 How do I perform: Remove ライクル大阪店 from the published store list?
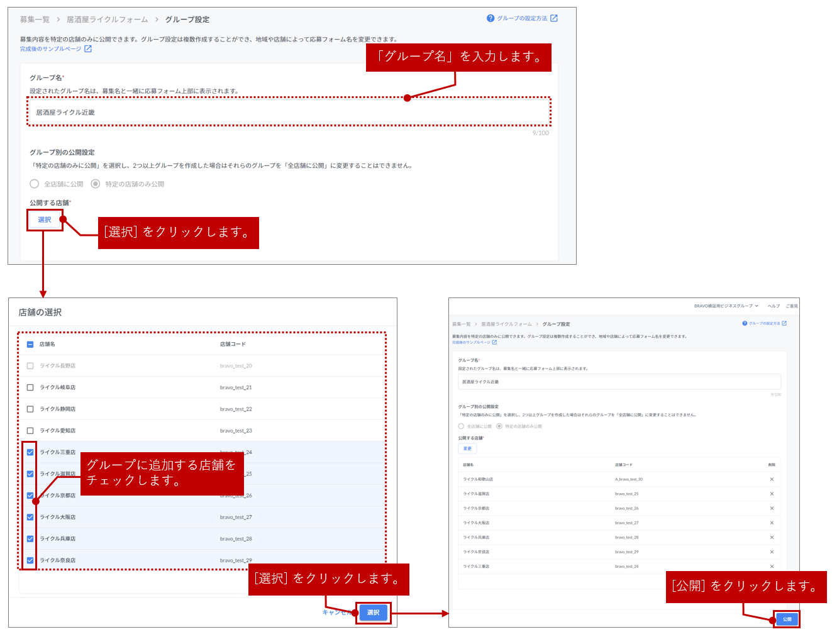(772, 523)
